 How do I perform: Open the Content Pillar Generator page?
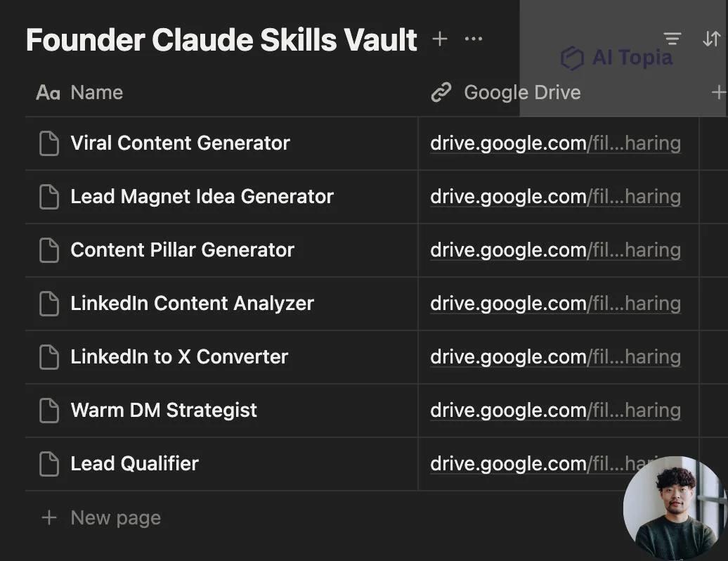coord(181,250)
